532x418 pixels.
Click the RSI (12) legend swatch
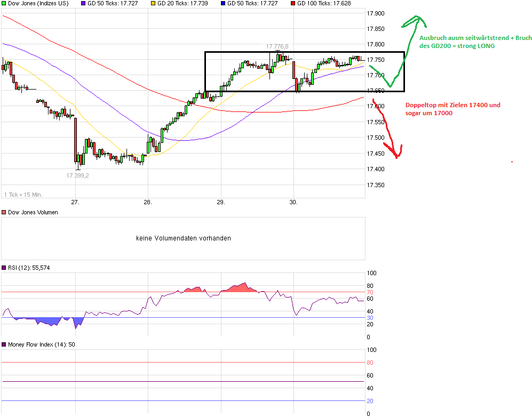coord(4,268)
